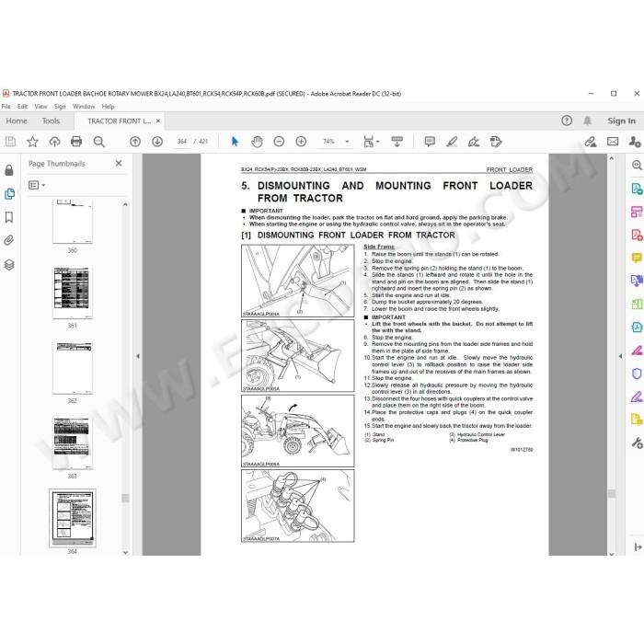Screen dimensions: 644x644
Task: Click the document vertical scrollbar handle
Action: click(611, 493)
